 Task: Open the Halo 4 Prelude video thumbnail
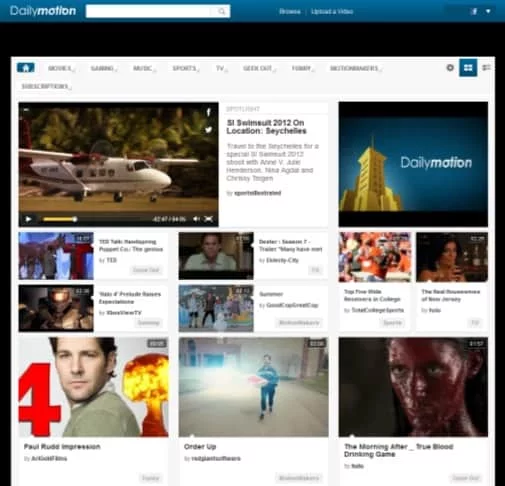point(56,308)
